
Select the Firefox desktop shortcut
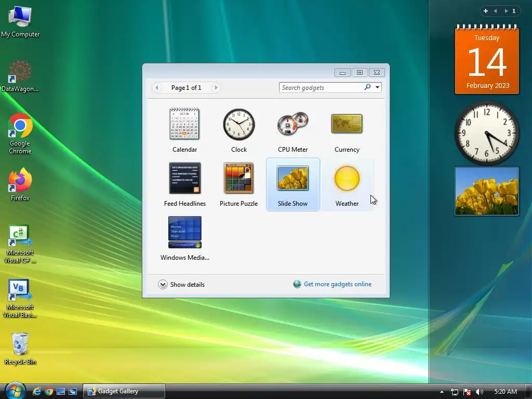coord(20,184)
